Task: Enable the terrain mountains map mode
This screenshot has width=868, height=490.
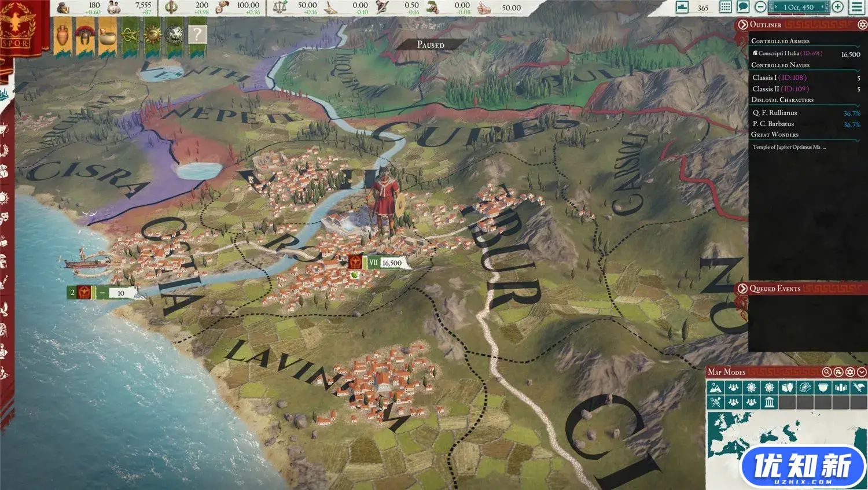Action: [x=716, y=388]
